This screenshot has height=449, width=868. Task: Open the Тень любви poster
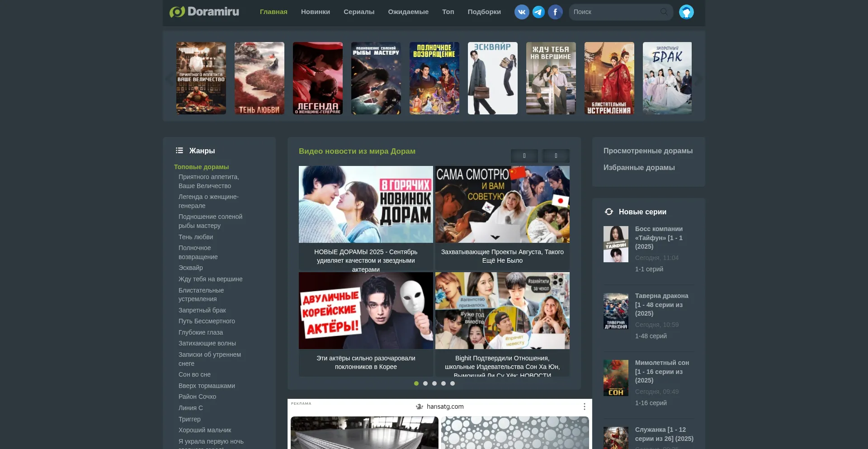[259, 78]
